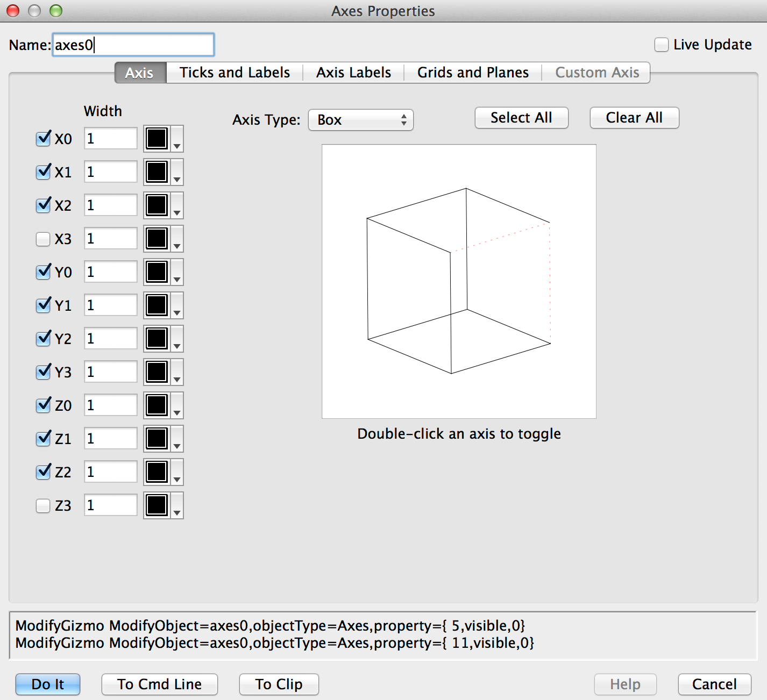Enable the X3 axis checkbox
The image size is (767, 700).
(x=44, y=239)
